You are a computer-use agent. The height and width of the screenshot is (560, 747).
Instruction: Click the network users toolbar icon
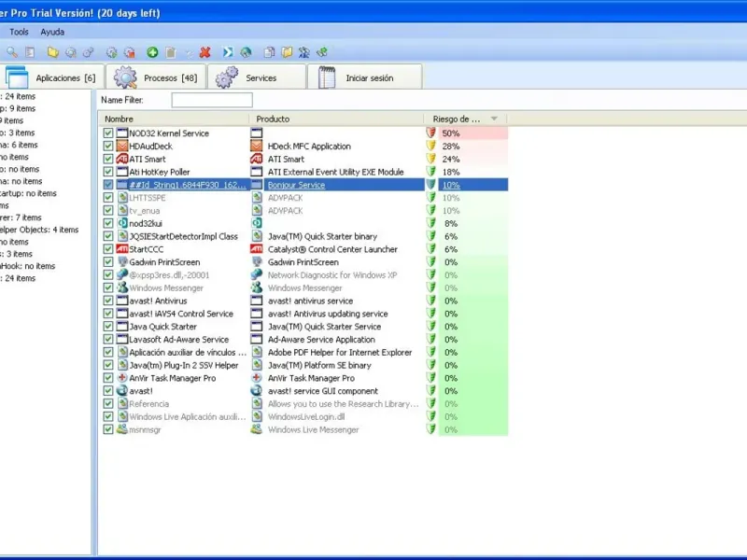[x=304, y=52]
